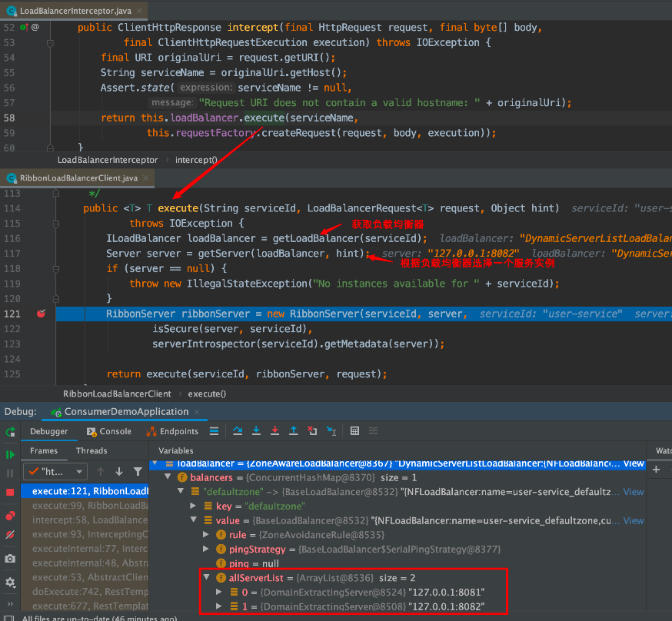Click the red Force Step Into icon
This screenshot has height=621, width=672.
pos(274,431)
